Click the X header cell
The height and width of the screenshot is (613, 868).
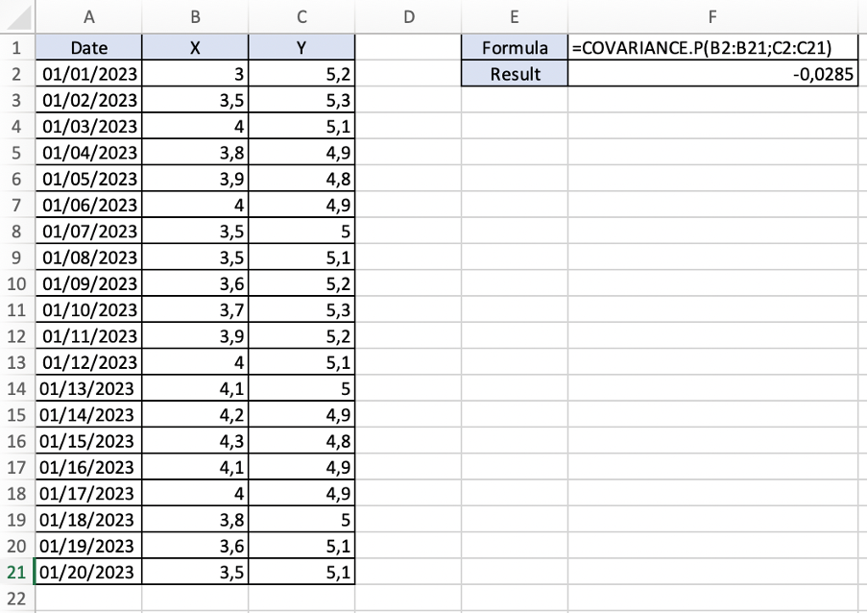195,48
